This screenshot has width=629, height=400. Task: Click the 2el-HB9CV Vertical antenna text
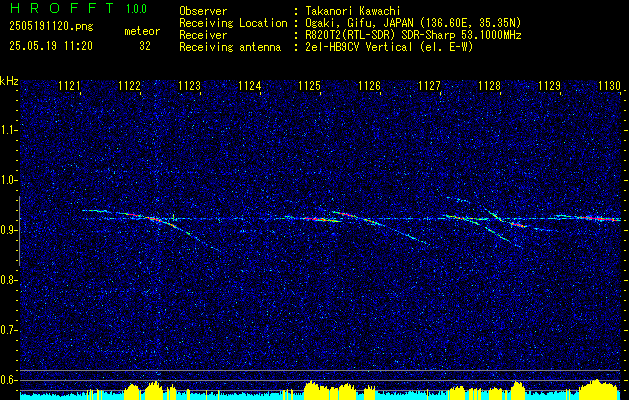[x=390, y=47]
